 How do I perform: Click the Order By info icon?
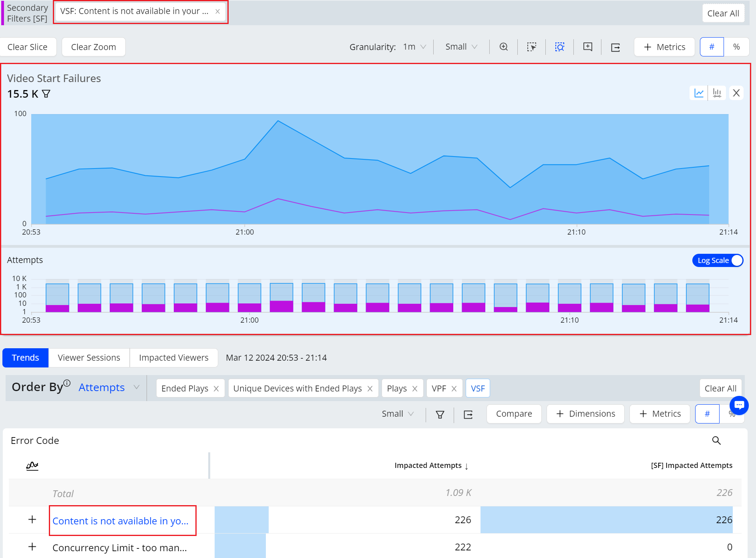click(x=67, y=383)
